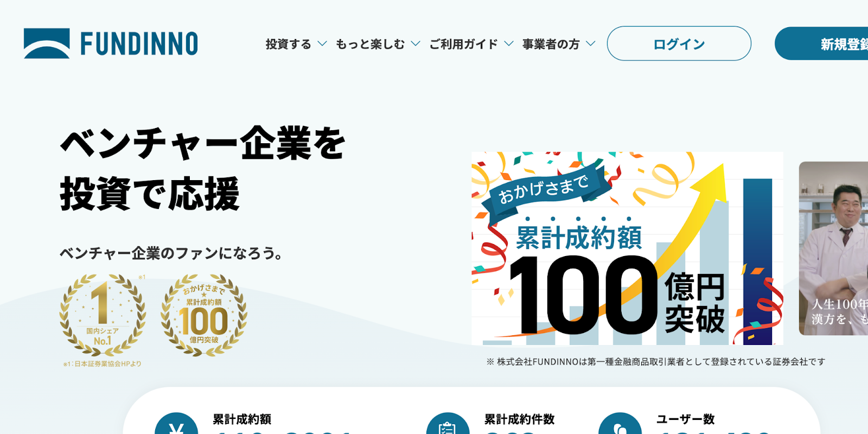
Task: Click the 新規登録 button
Action: pos(821,43)
